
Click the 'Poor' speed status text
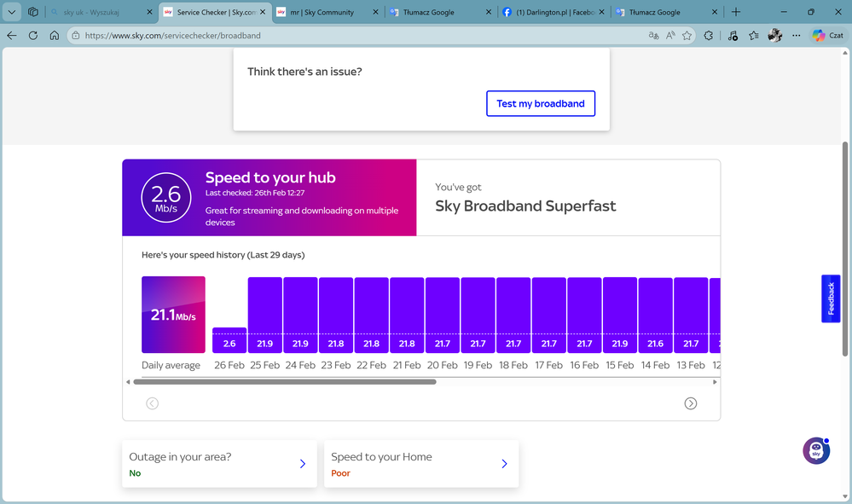coord(340,473)
